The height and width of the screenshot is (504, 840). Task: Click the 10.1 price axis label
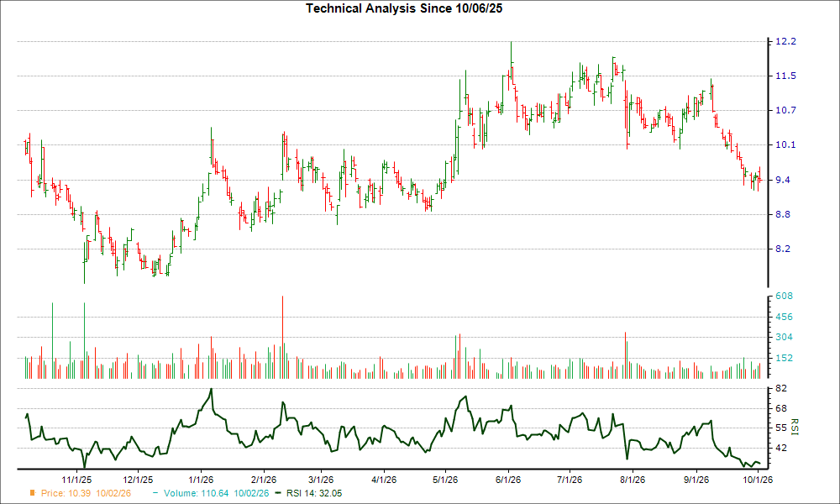pos(786,144)
